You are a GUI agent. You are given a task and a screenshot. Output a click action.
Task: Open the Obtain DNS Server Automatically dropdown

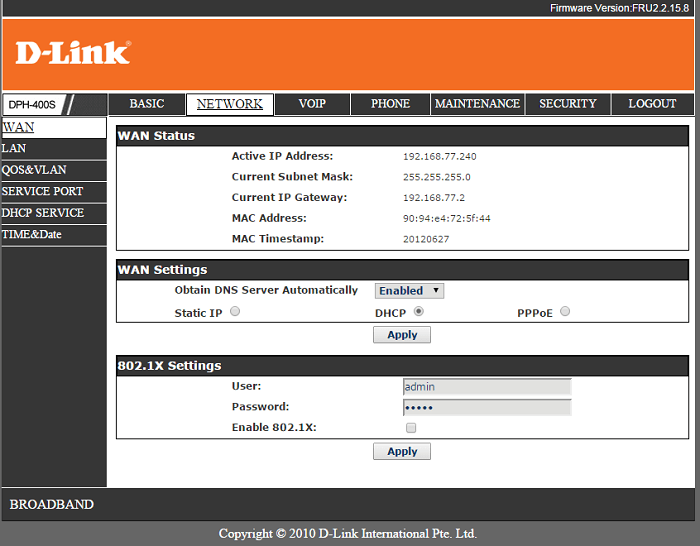pos(409,291)
